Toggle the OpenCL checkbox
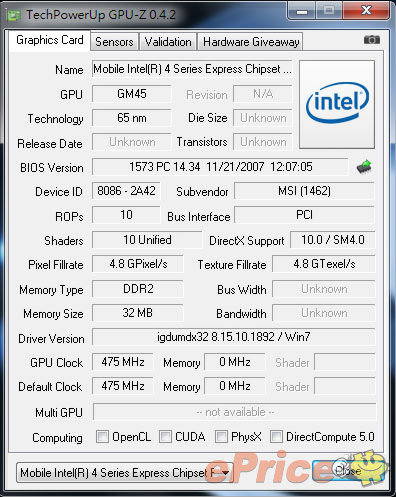This screenshot has height=497, width=396. (102, 436)
